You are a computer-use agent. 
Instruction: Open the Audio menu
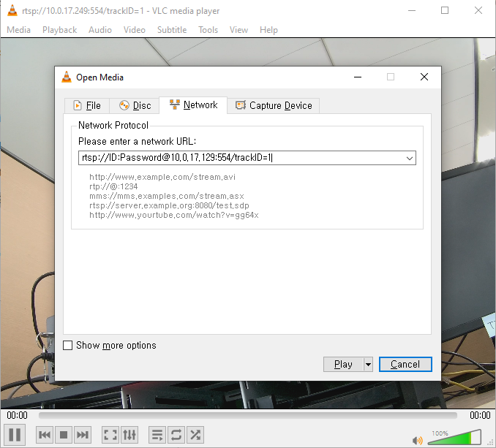[x=100, y=30]
